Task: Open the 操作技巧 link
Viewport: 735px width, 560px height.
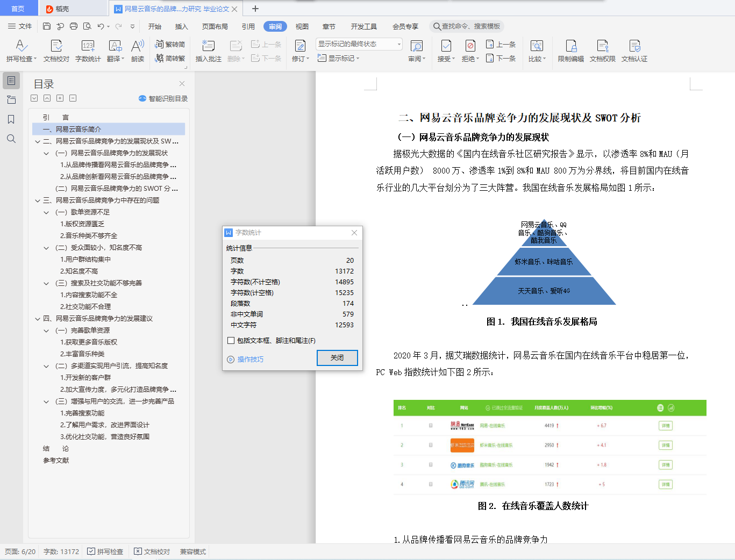Action: pos(251,360)
